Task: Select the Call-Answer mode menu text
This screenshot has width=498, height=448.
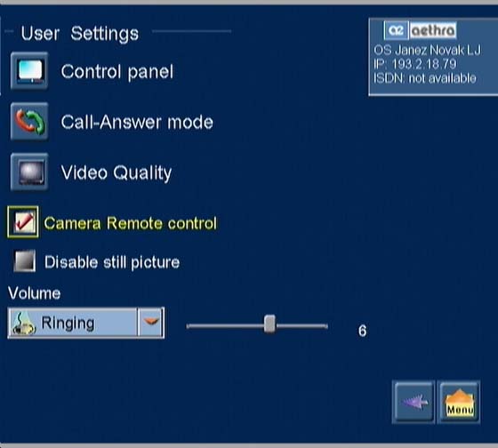Action: (137, 123)
